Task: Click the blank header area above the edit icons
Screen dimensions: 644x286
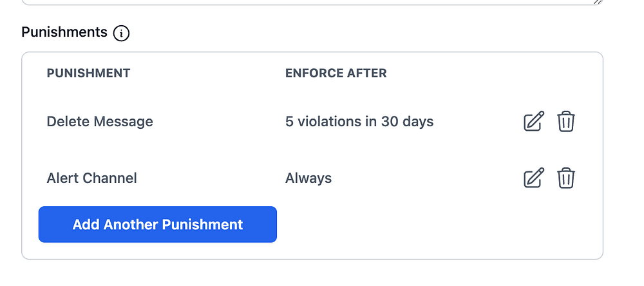Action: coord(547,73)
